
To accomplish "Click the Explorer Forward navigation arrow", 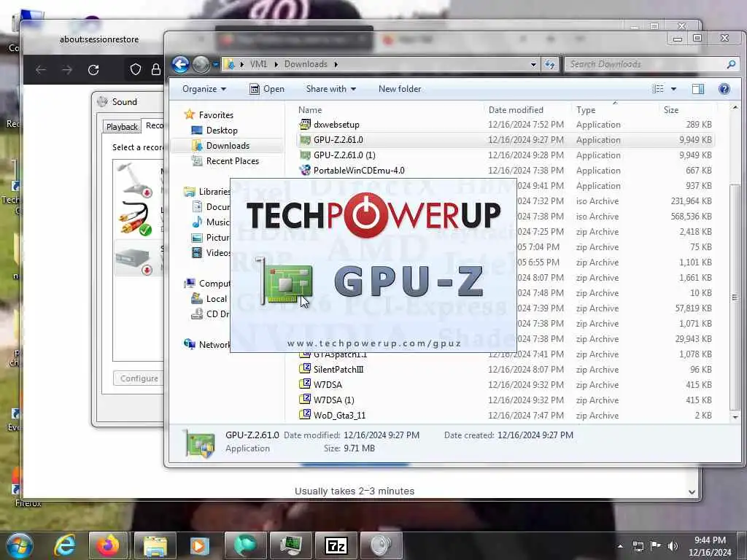I will point(201,64).
